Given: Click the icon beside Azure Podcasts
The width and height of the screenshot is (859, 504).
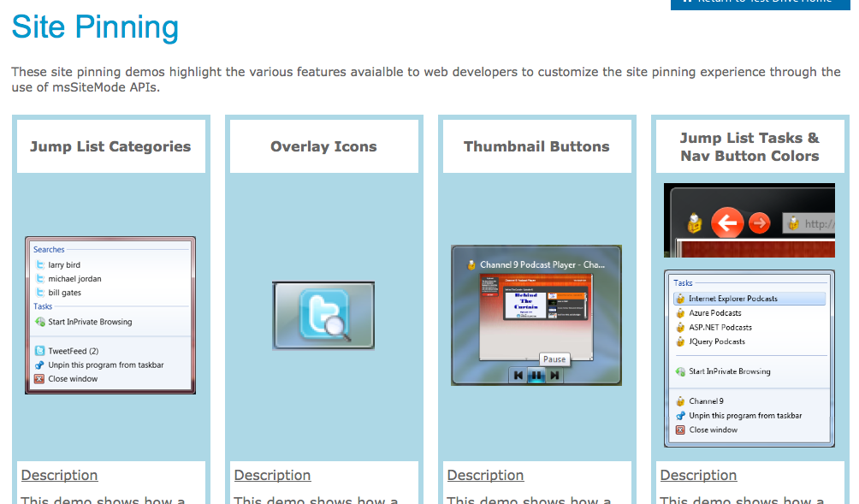Looking at the screenshot, I should coord(680,313).
